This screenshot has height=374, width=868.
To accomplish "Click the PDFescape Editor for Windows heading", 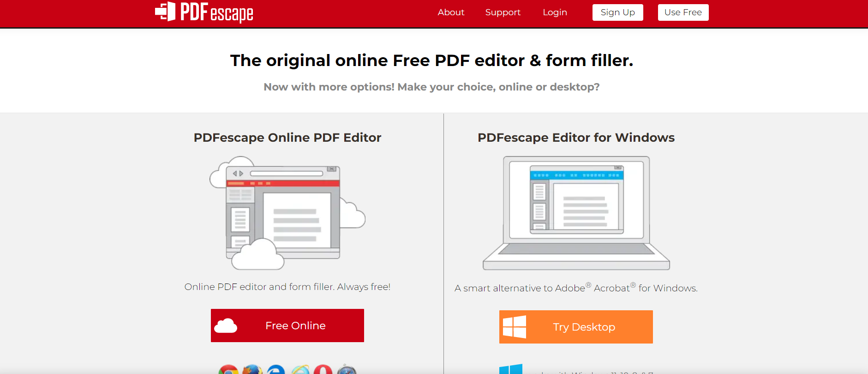I will (576, 138).
